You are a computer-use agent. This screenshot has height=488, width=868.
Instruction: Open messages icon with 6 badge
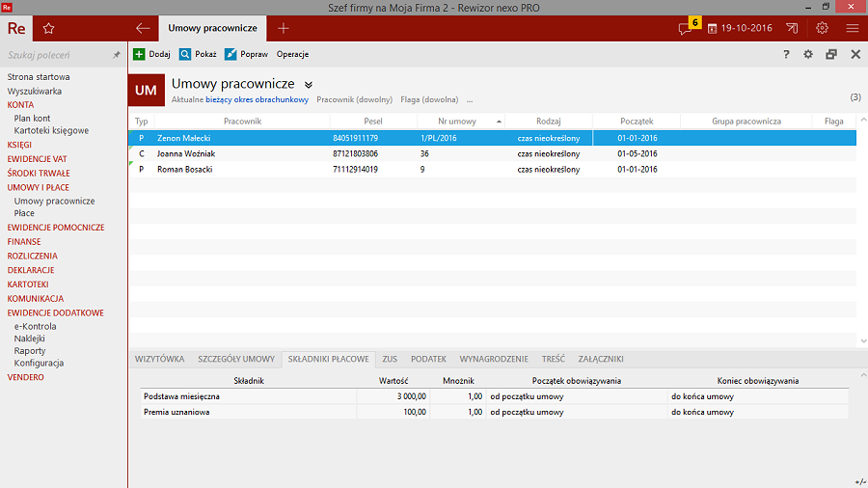(x=687, y=28)
